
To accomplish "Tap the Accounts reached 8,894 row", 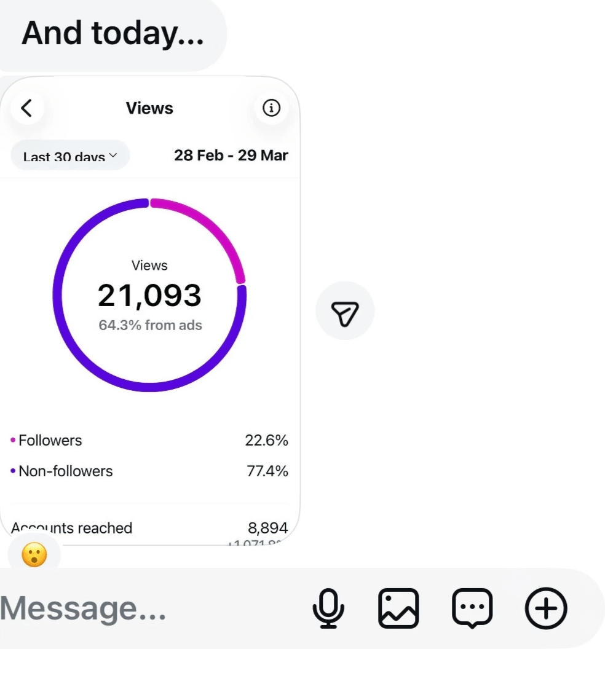I will [149, 528].
